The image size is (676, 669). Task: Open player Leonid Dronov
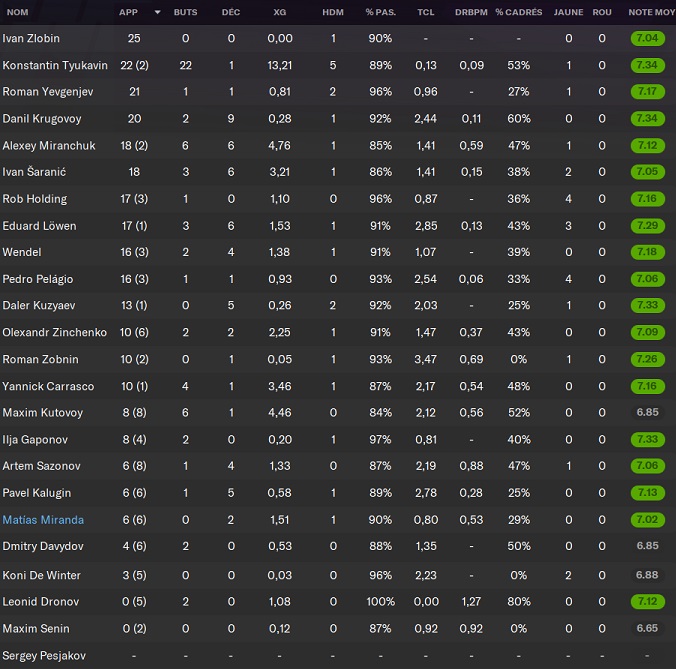click(41, 602)
